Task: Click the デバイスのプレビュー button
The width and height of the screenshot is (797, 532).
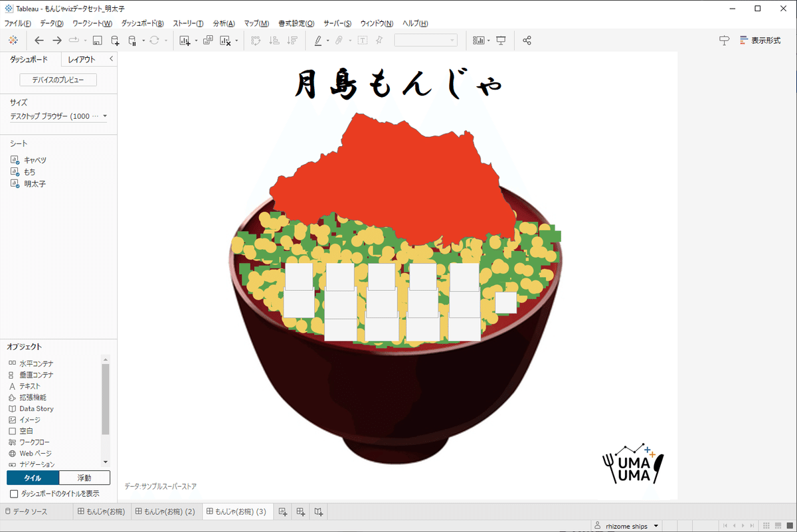Action: coord(58,79)
